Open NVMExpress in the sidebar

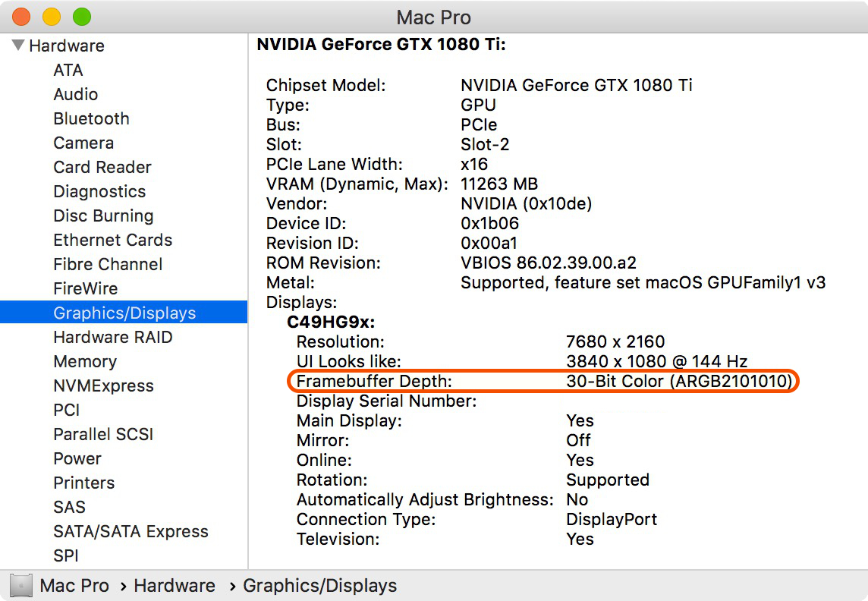pos(103,385)
